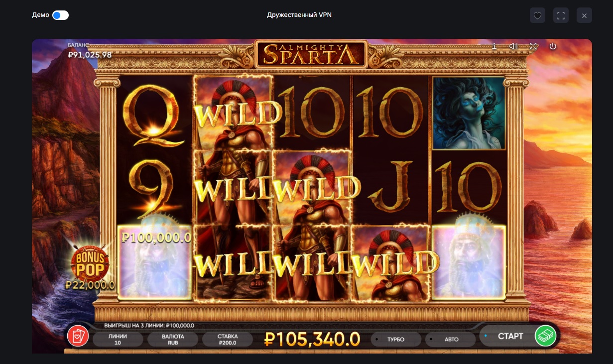This screenshot has height=364, width=613.
Task: Mute the game sound speaker icon
Action: pyautogui.click(x=513, y=46)
